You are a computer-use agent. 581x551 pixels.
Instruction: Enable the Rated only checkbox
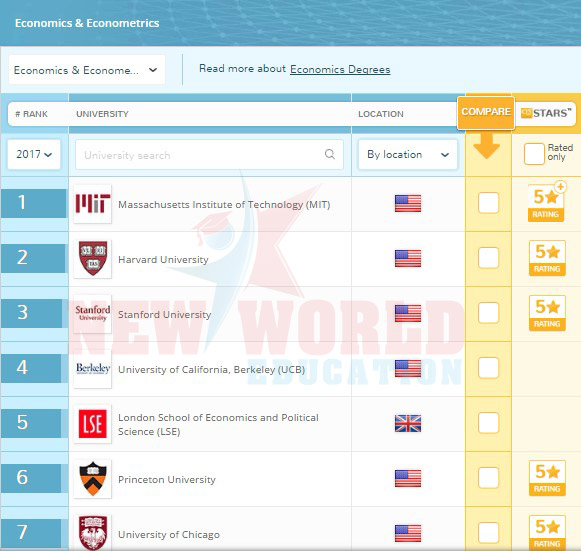click(534, 153)
